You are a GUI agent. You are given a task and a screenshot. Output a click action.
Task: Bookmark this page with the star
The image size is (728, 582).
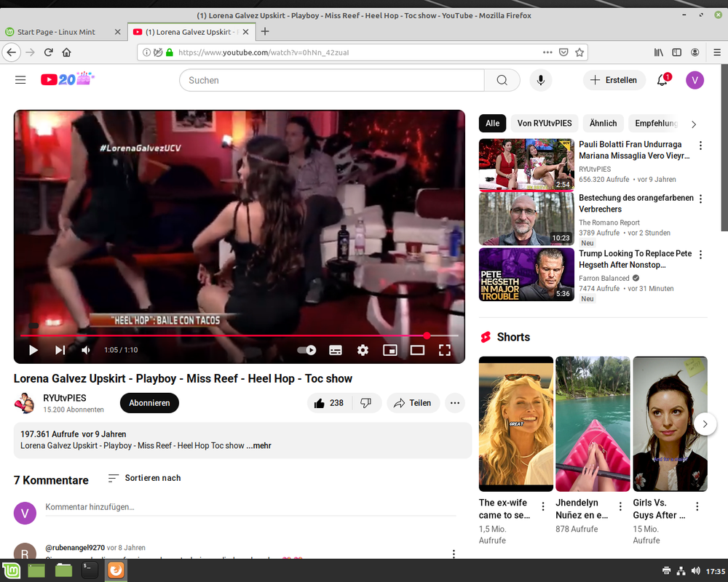coord(579,52)
